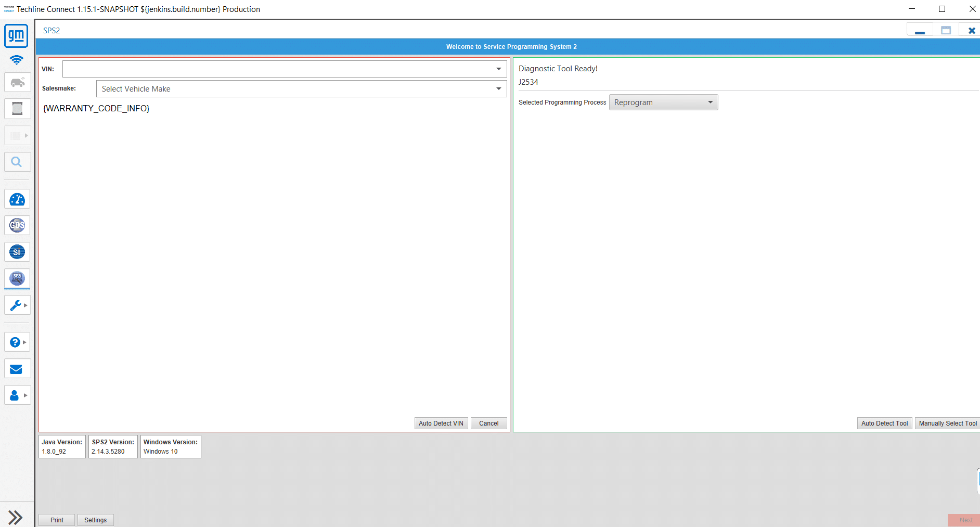Open the connected vehicle icon
The width and height of the screenshot is (980, 527).
coord(18,82)
